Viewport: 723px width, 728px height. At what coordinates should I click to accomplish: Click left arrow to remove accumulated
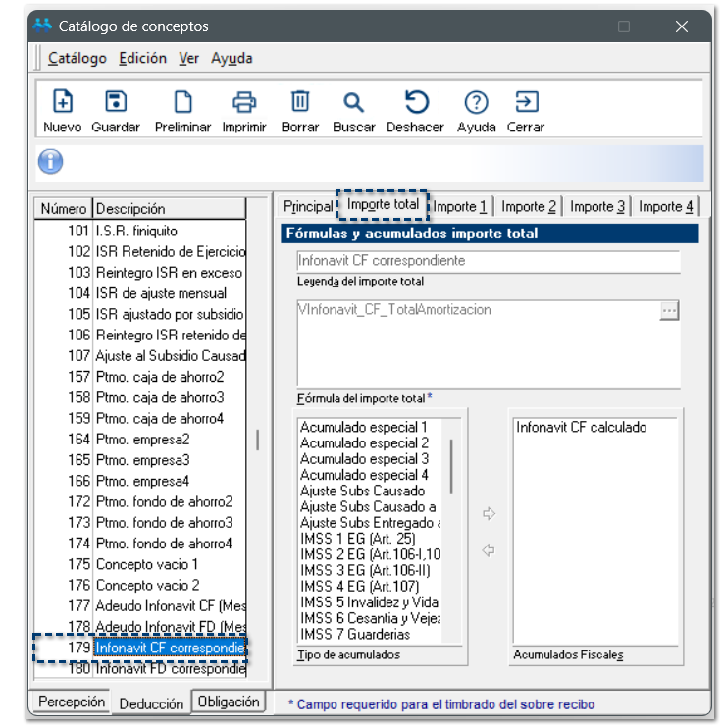[x=490, y=550]
